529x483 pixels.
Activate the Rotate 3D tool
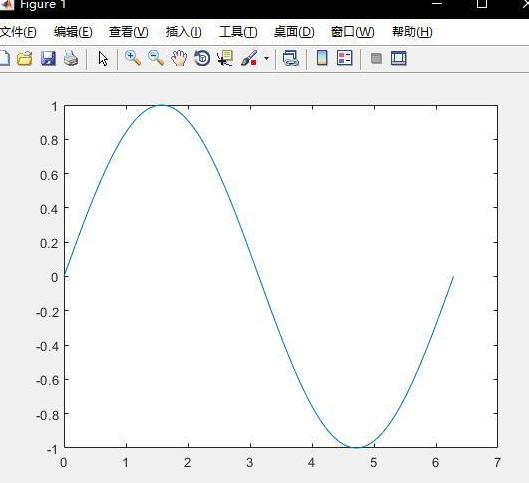[x=202, y=58]
